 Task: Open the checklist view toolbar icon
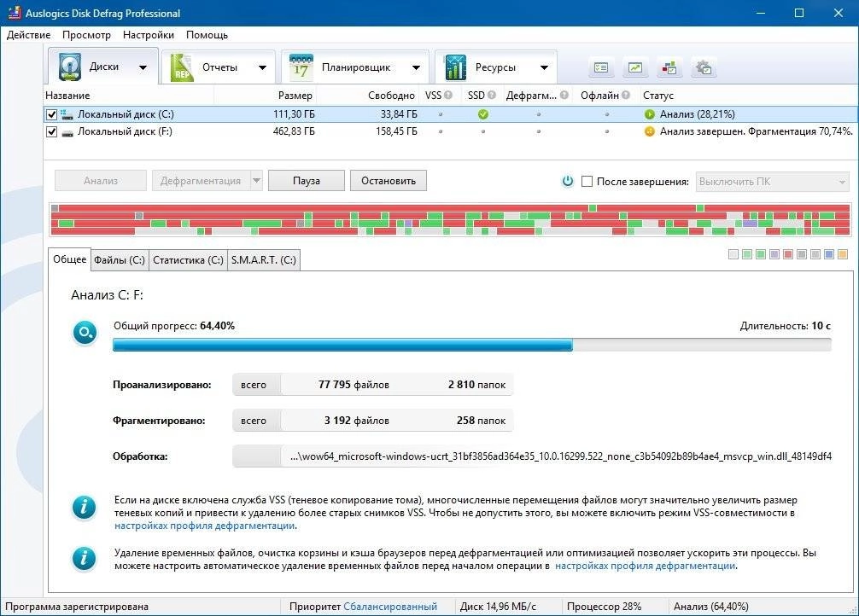[x=601, y=68]
